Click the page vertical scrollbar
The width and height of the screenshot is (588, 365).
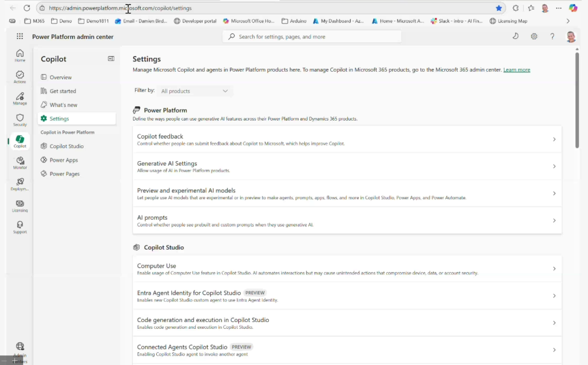coord(577,100)
